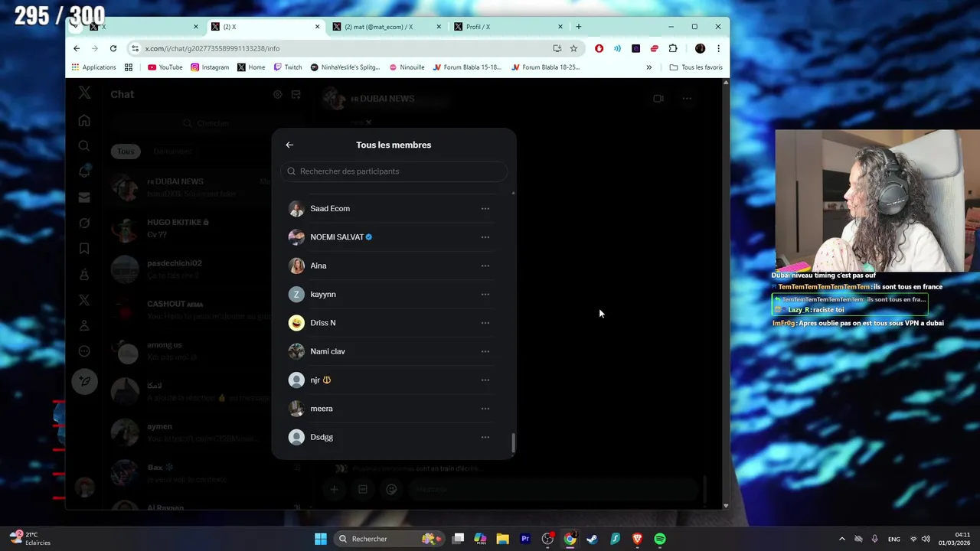The image size is (980, 551).
Task: Reload the current page
Action: 113,48
